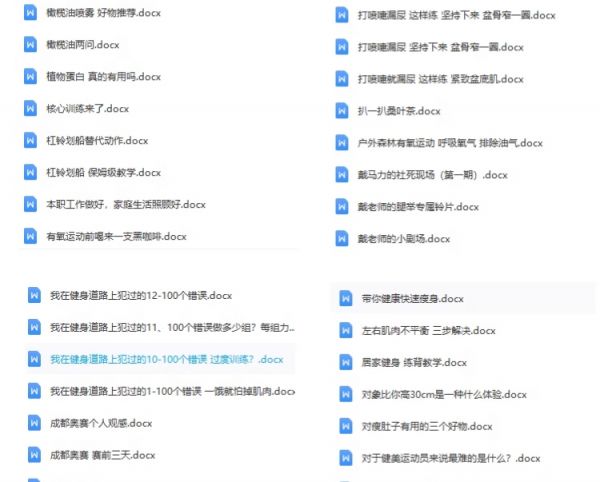Click the icon of the 11、100个错误做多少组 file

pyautogui.click(x=34, y=327)
